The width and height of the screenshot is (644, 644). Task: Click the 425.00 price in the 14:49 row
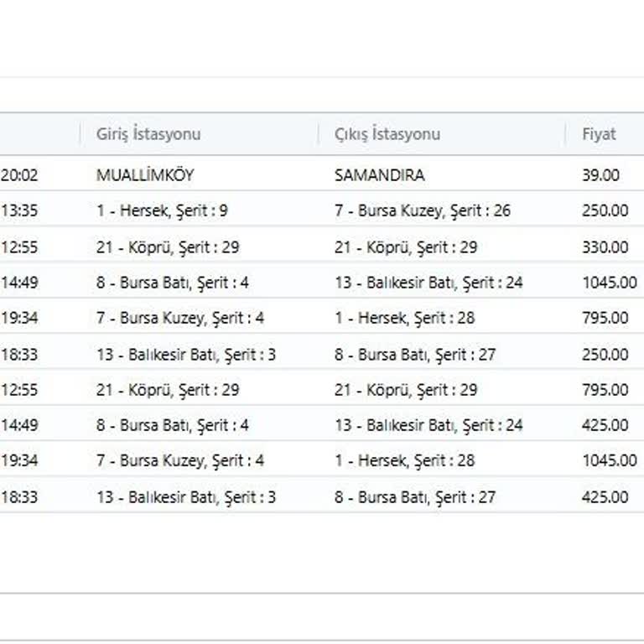[x=605, y=426]
